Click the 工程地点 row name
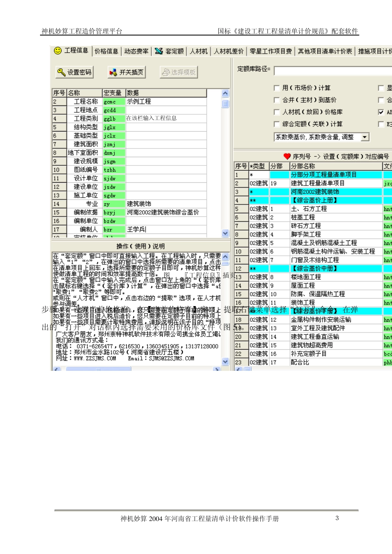The image size is (392, 554). [x=85, y=110]
